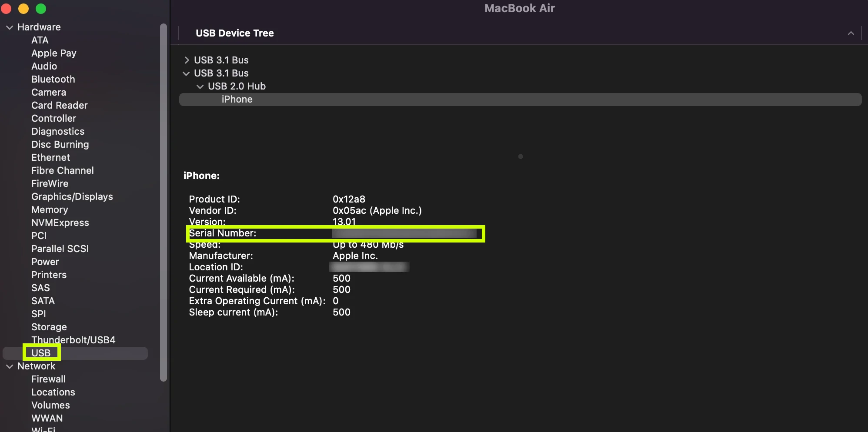Viewport: 868px width, 432px height.
Task: Select Storage in the sidebar
Action: 49,327
